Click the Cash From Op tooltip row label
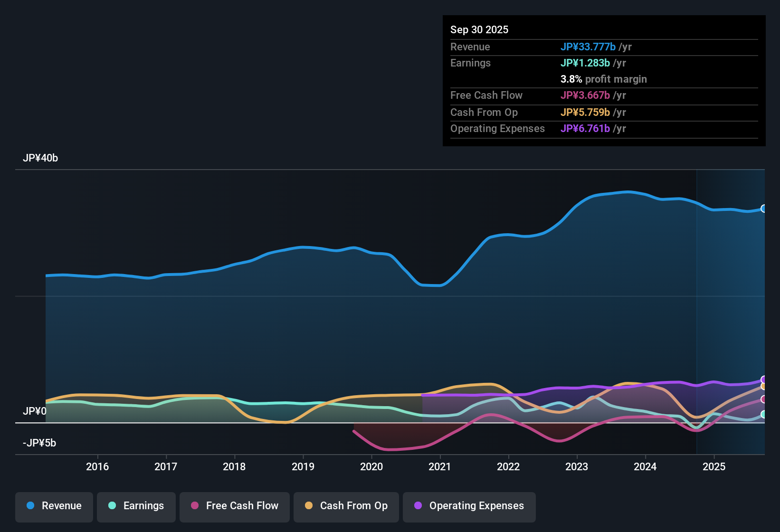The height and width of the screenshot is (532, 780). [484, 112]
